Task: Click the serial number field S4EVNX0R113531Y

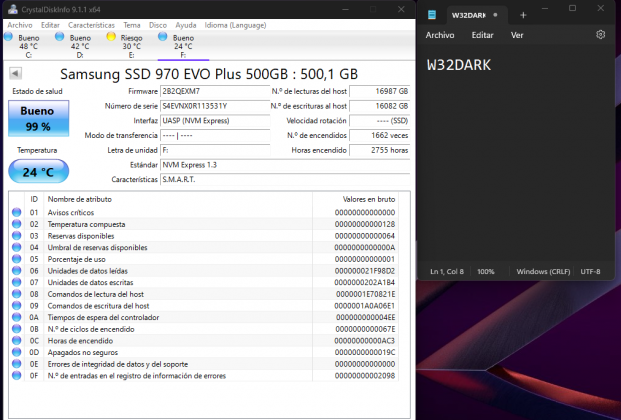Action: (215, 106)
